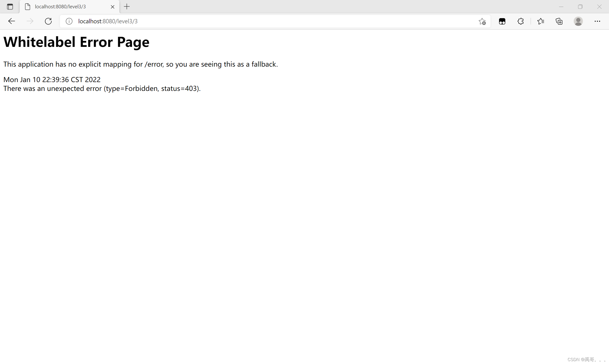
Task: Open Settings and more menu
Action: (597, 21)
